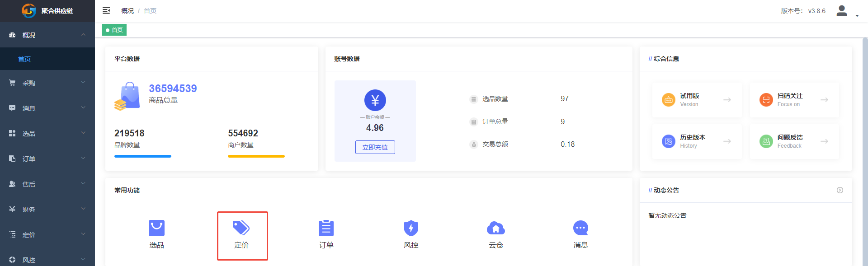Collapse the 概况 sidebar section
The image size is (868, 266).
(47, 35)
